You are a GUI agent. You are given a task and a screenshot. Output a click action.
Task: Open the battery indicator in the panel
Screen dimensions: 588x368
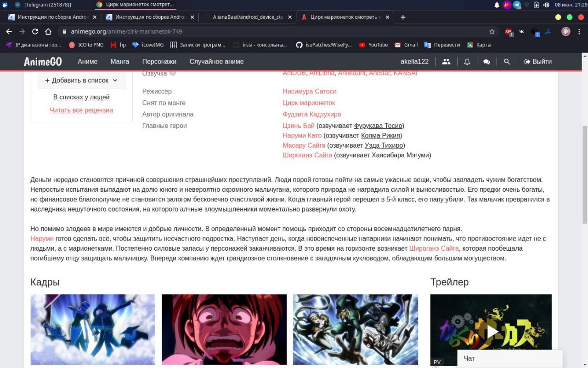pyautogui.click(x=537, y=5)
